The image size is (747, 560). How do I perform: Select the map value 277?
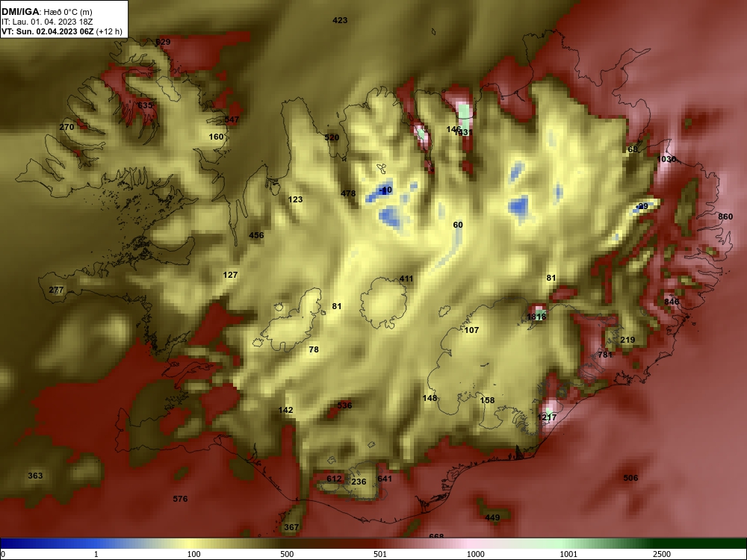(x=56, y=290)
